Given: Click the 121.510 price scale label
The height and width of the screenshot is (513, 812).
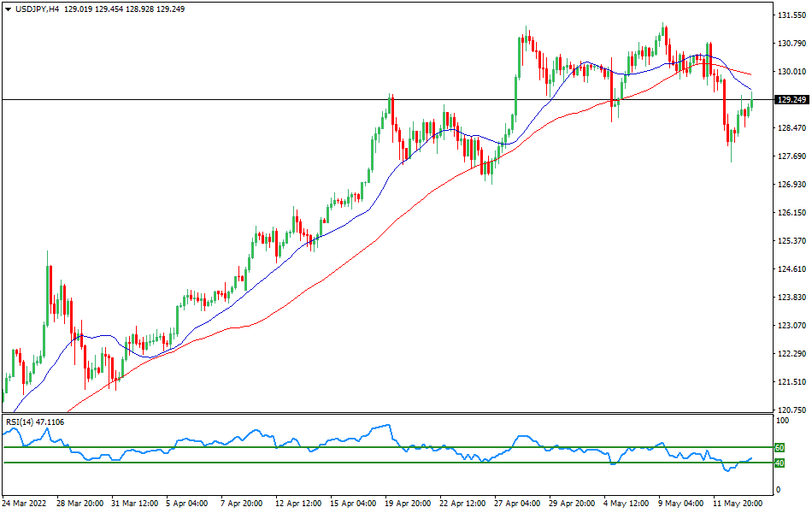Looking at the screenshot, I should (790, 382).
